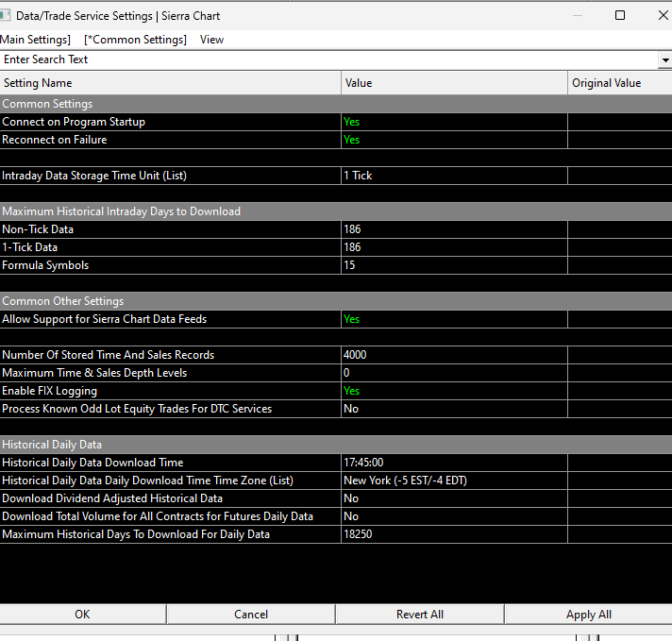
Task: Toggle Download Total Volume for All Contracts value
Action: 454,516
